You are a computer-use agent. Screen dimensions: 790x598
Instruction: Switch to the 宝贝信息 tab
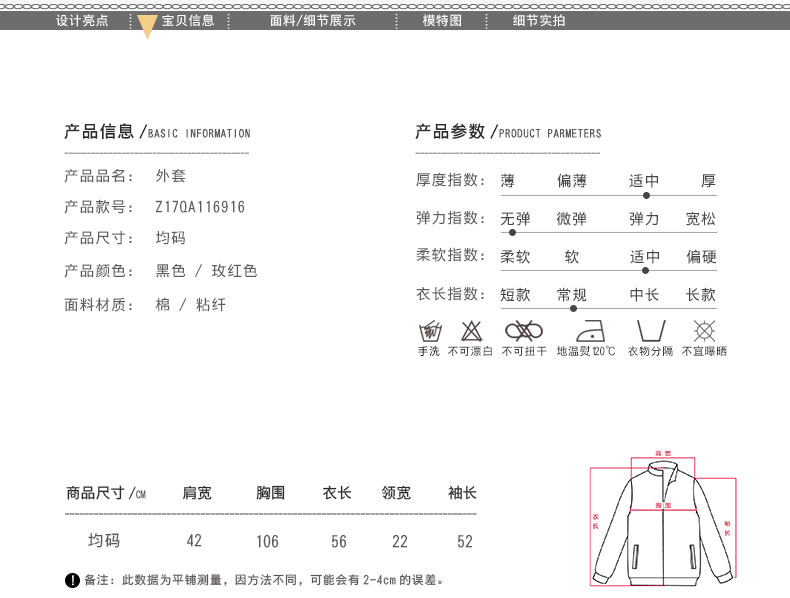188,20
